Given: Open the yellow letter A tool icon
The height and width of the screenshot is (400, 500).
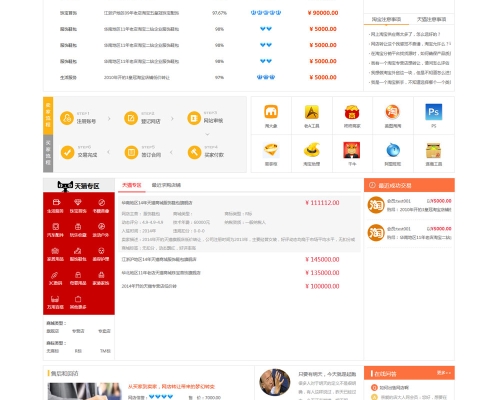Looking at the screenshot, I should [312, 112].
